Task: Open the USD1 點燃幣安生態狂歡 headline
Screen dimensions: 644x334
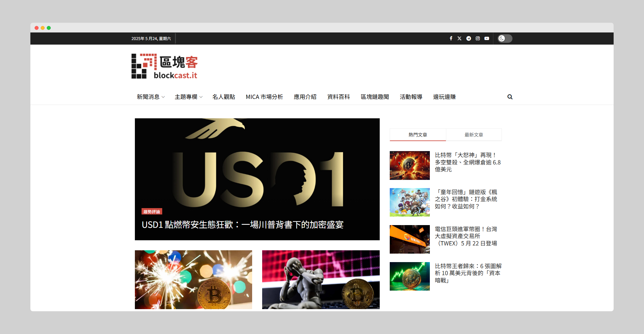Action: (242, 225)
